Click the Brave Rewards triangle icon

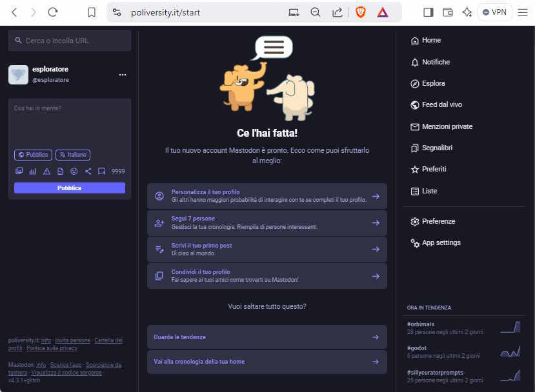tap(383, 13)
